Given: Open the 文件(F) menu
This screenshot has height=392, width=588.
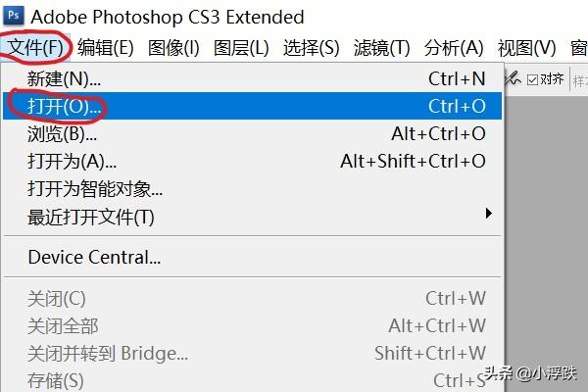Looking at the screenshot, I should point(35,48).
